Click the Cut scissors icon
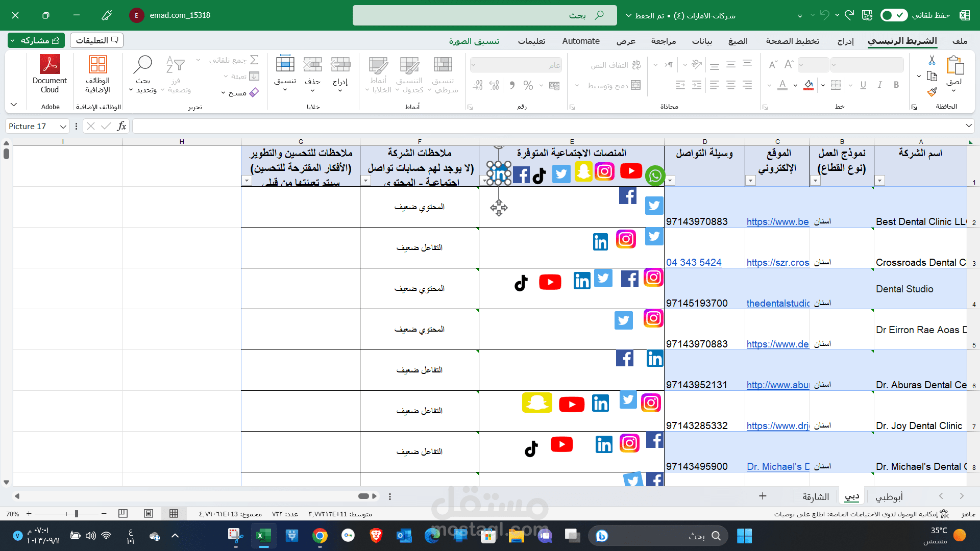 coord(932,60)
